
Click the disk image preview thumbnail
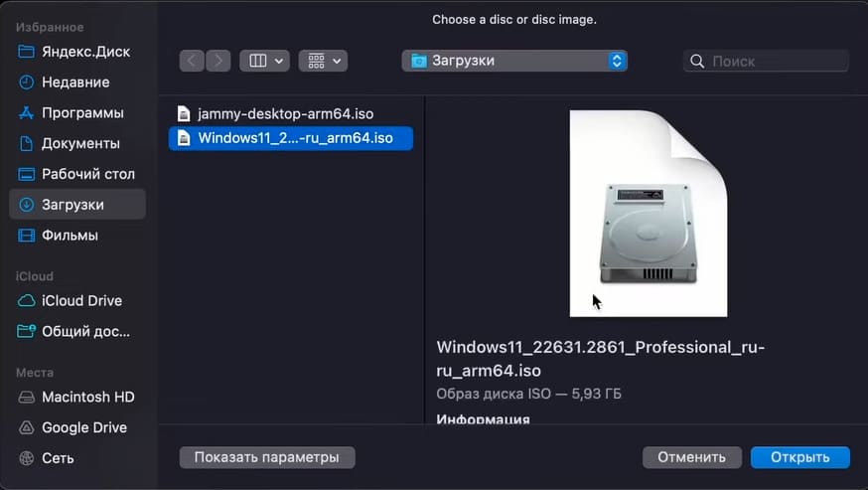[x=648, y=214]
